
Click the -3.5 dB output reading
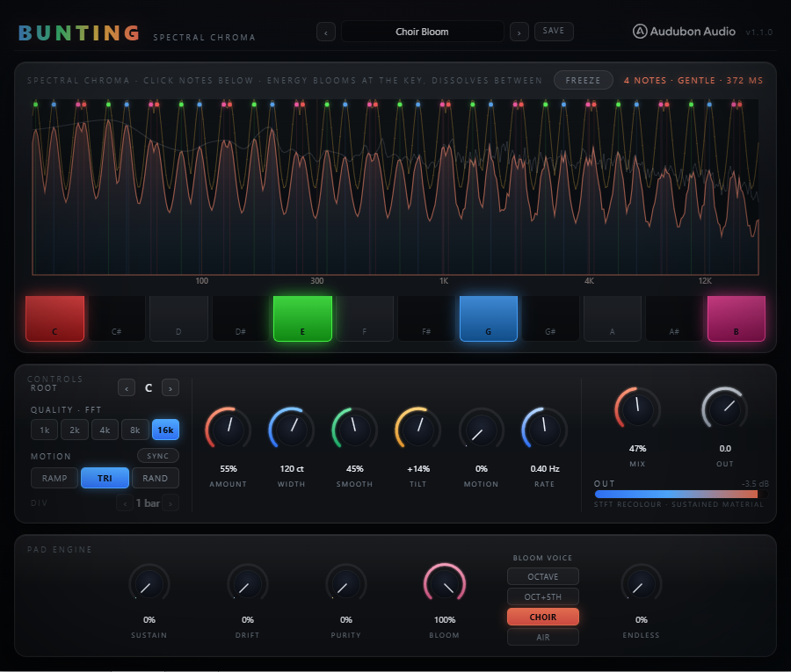755,483
